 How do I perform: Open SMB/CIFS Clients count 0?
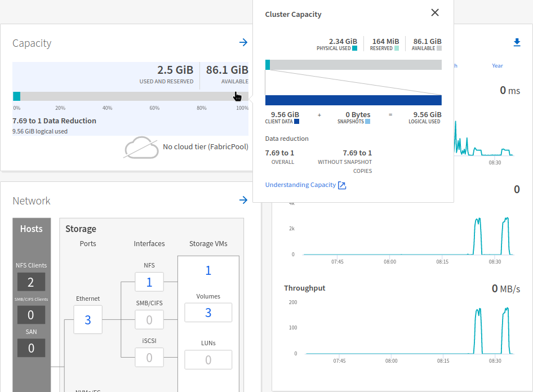[x=31, y=314]
